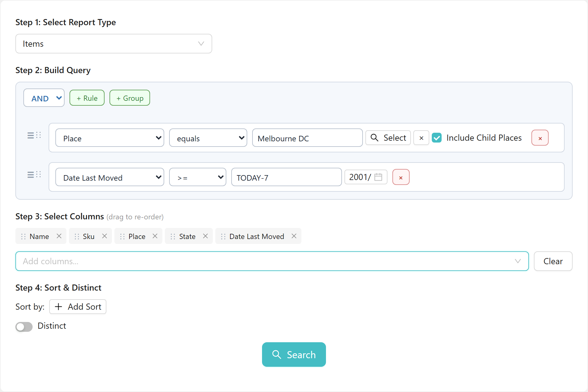Image resolution: width=588 pixels, height=392 pixels.
Task: Click the TODAY-7 value field
Action: [x=287, y=177]
